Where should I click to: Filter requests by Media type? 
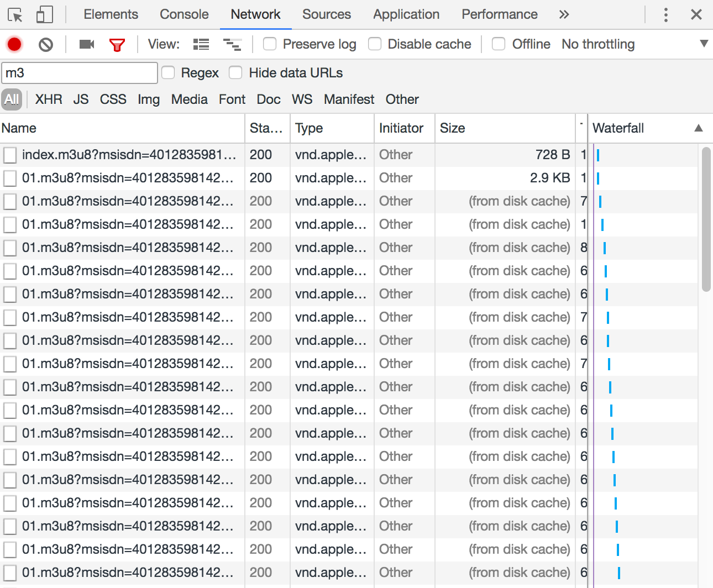tap(189, 99)
